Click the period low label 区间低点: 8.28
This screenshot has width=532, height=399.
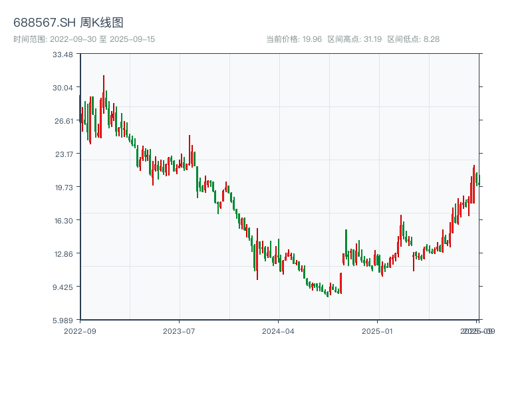coord(413,39)
